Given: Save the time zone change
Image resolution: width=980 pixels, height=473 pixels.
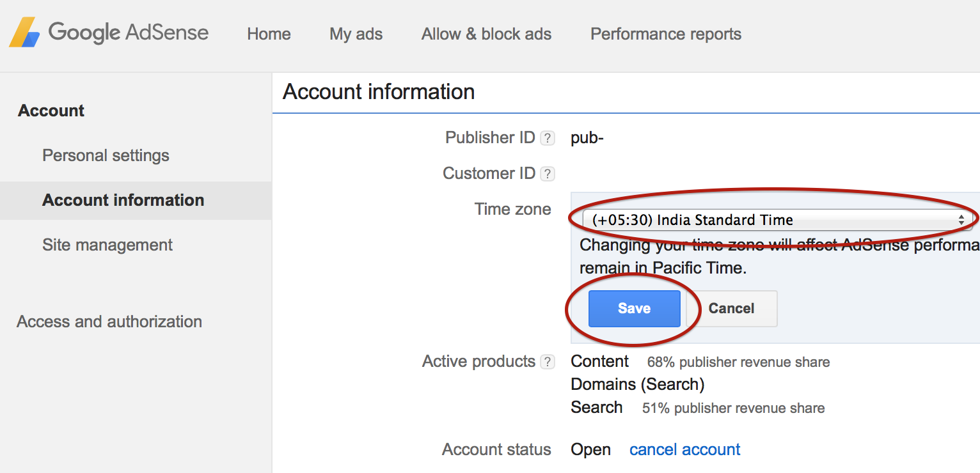Looking at the screenshot, I should click(634, 309).
